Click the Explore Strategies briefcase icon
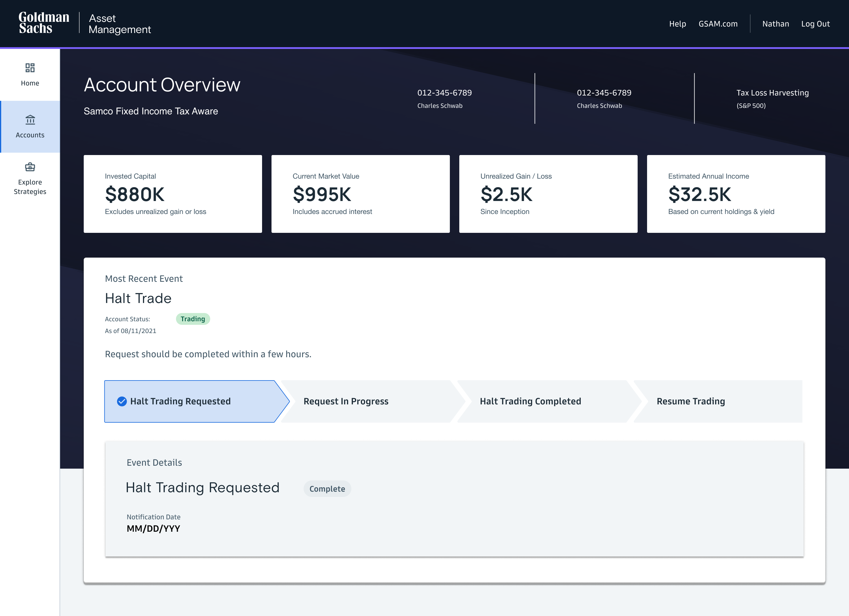 [30, 167]
